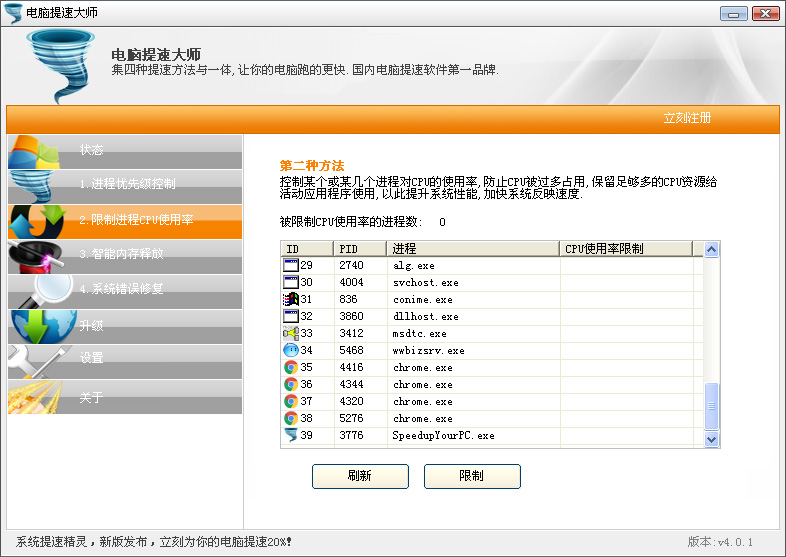Click the msdtc.exe process icon
786x557 pixels.
[x=291, y=333]
